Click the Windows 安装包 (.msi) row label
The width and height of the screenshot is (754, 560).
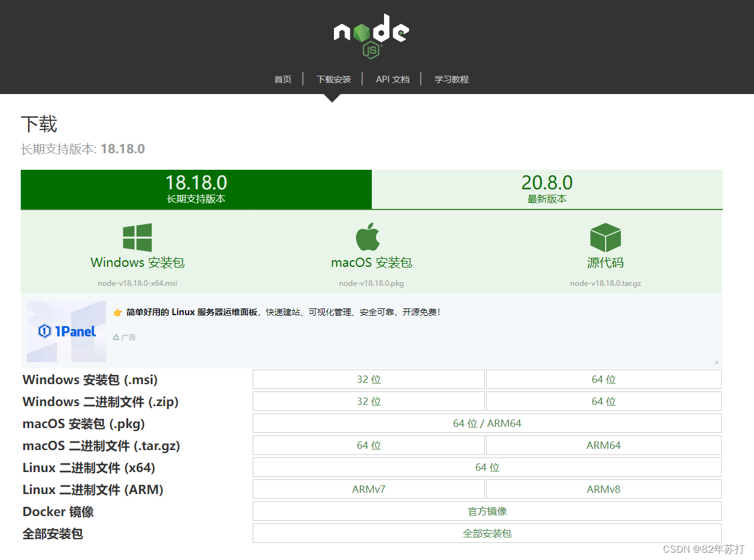[x=90, y=380]
